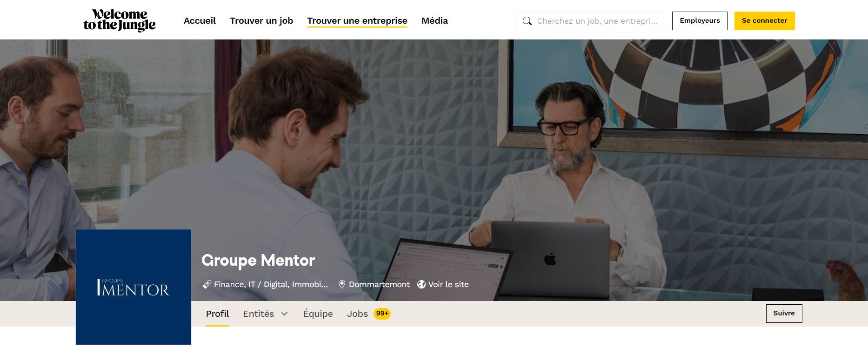Click the 99+ jobs count badge
This screenshot has height=347, width=868.
(382, 314)
